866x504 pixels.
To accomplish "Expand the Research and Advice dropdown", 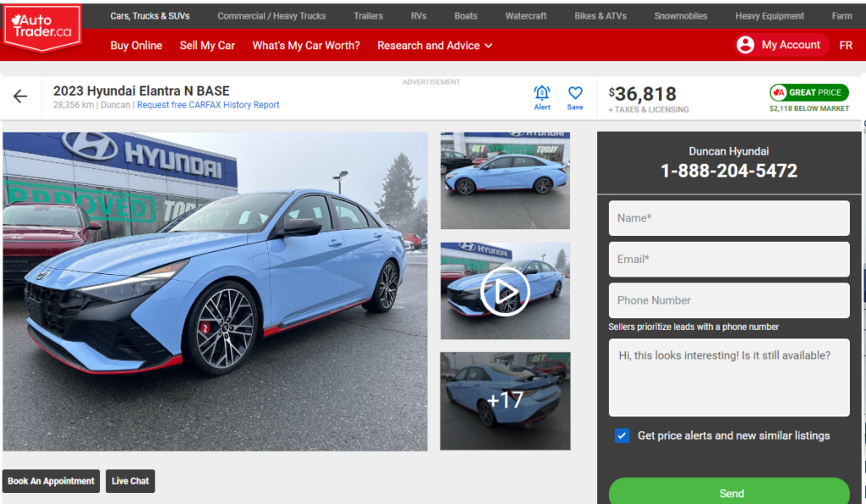I will tap(435, 46).
